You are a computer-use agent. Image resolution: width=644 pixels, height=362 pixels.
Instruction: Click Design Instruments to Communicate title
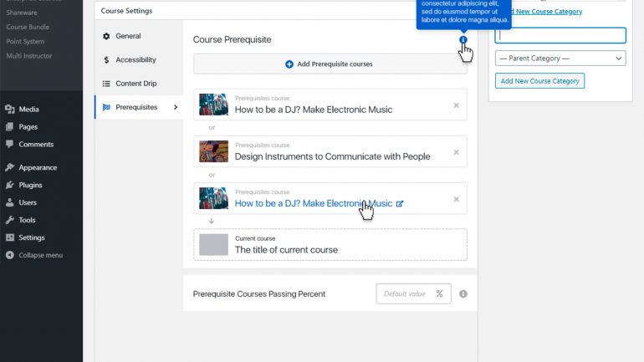point(332,156)
